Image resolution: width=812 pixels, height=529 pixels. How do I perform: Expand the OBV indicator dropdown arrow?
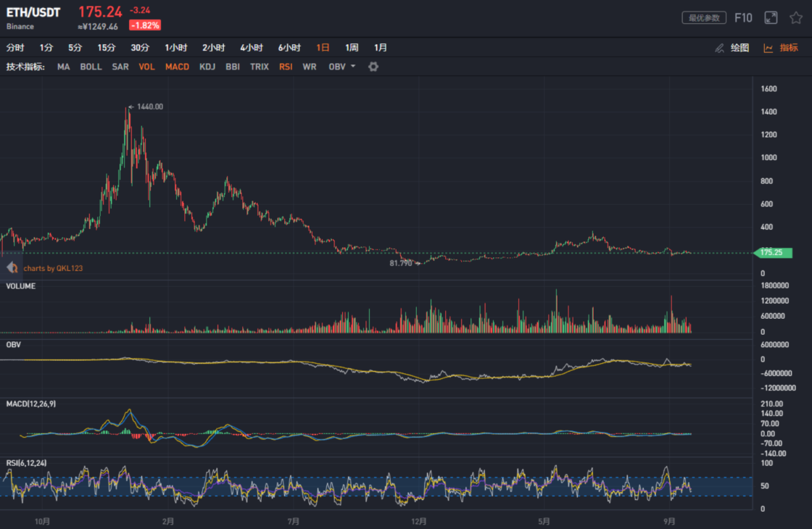[x=353, y=67]
